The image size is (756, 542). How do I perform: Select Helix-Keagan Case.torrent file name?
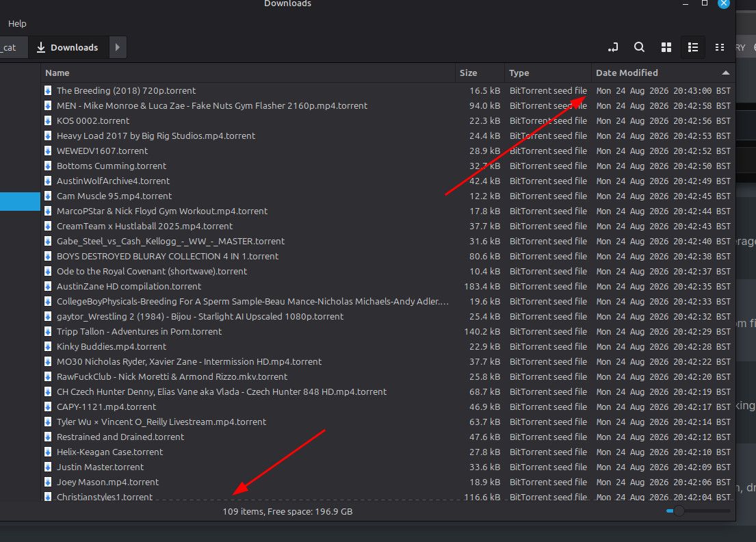tap(110, 452)
